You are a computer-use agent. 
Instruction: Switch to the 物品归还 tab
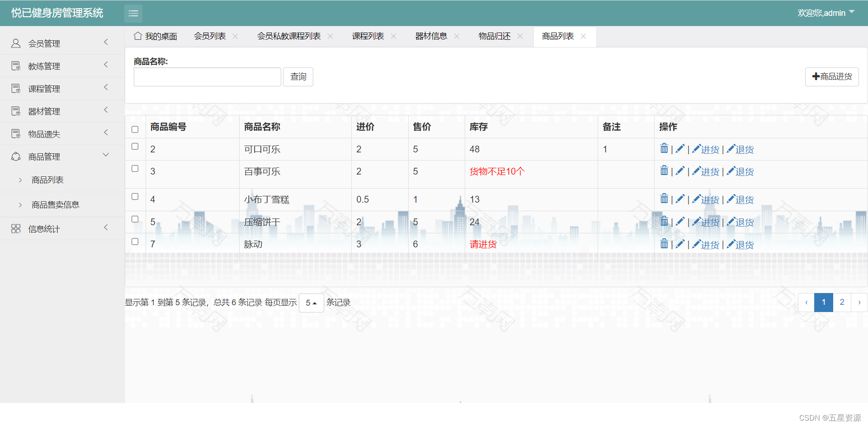click(x=495, y=36)
